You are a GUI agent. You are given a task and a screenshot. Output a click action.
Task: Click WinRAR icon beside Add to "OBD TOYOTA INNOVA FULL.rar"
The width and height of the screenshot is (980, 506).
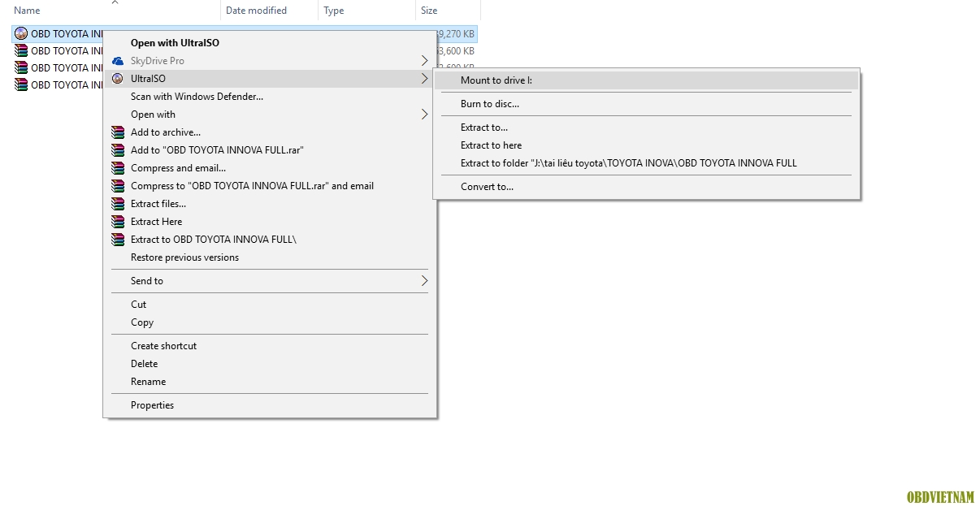pos(117,150)
